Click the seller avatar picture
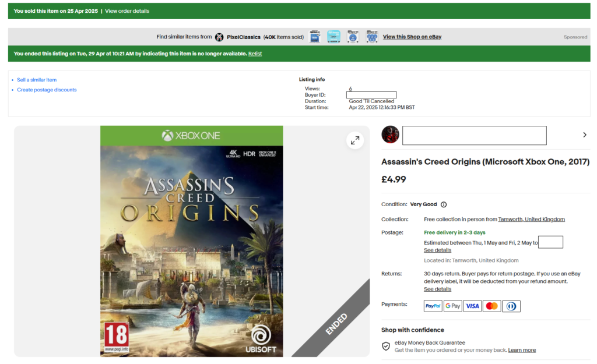 [390, 135]
